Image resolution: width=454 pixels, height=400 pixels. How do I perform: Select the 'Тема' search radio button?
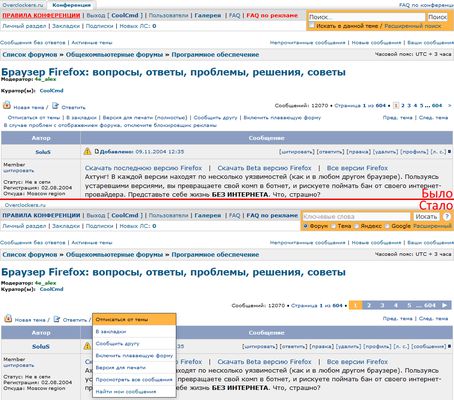tap(333, 226)
